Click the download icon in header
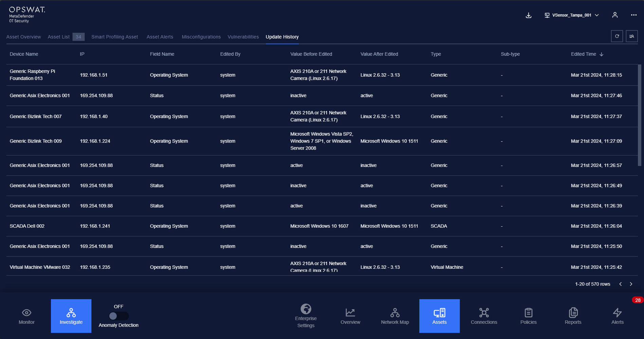 (x=529, y=15)
